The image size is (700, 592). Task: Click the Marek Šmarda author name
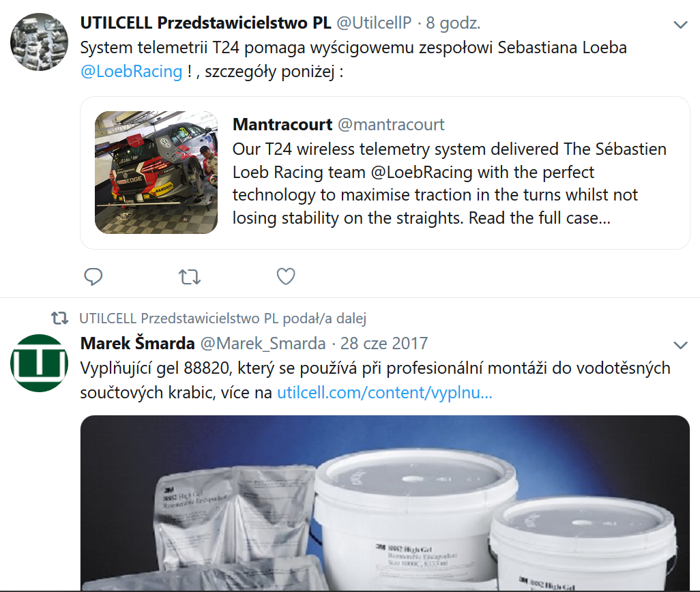(138, 344)
